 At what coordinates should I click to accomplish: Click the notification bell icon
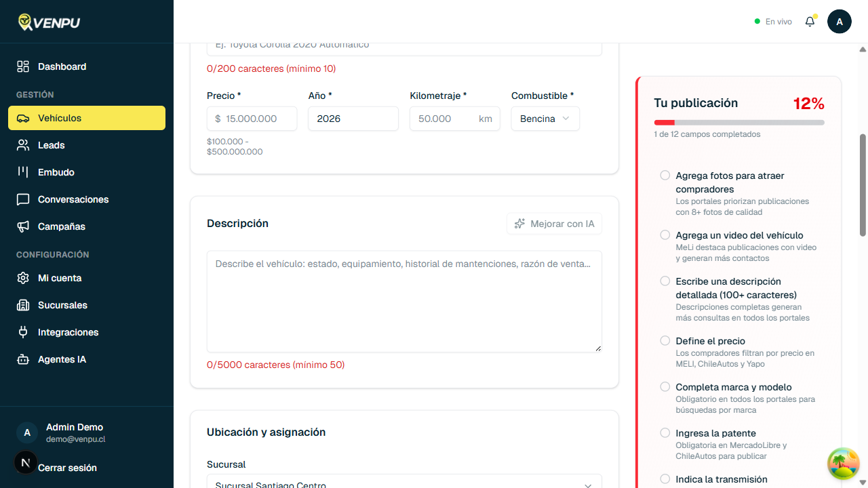tap(810, 22)
